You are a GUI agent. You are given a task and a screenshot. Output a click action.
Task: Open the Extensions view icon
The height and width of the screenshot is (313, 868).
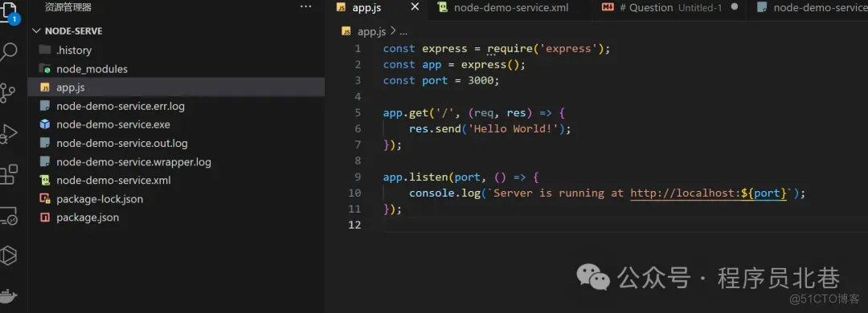click(x=8, y=175)
